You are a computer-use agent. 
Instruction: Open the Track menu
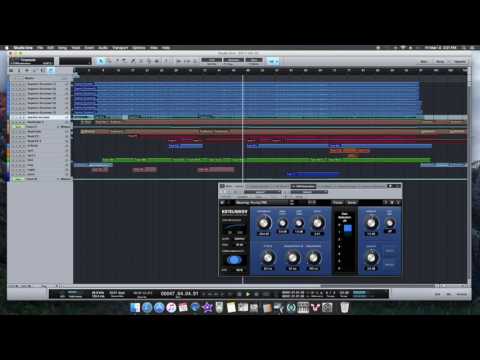(x=76, y=48)
